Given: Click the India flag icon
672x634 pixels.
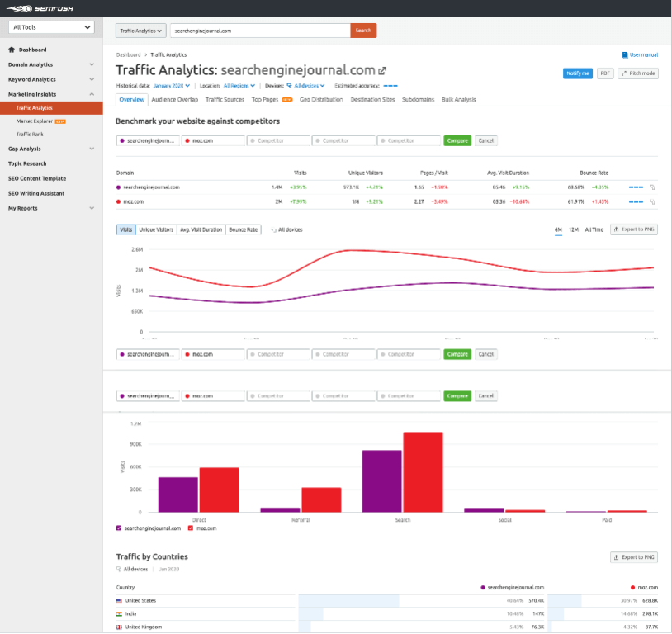Looking at the screenshot, I should point(119,614).
